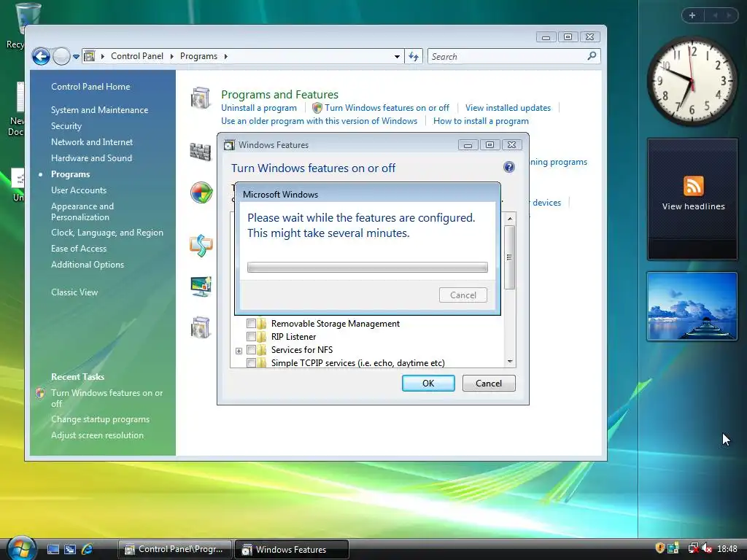
Task: Expand the chevron after Control Panel breadcrumb
Action: [171, 56]
